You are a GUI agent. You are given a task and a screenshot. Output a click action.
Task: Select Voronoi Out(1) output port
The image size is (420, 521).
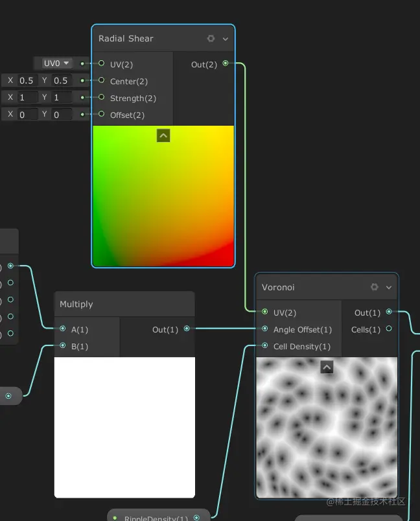click(389, 312)
